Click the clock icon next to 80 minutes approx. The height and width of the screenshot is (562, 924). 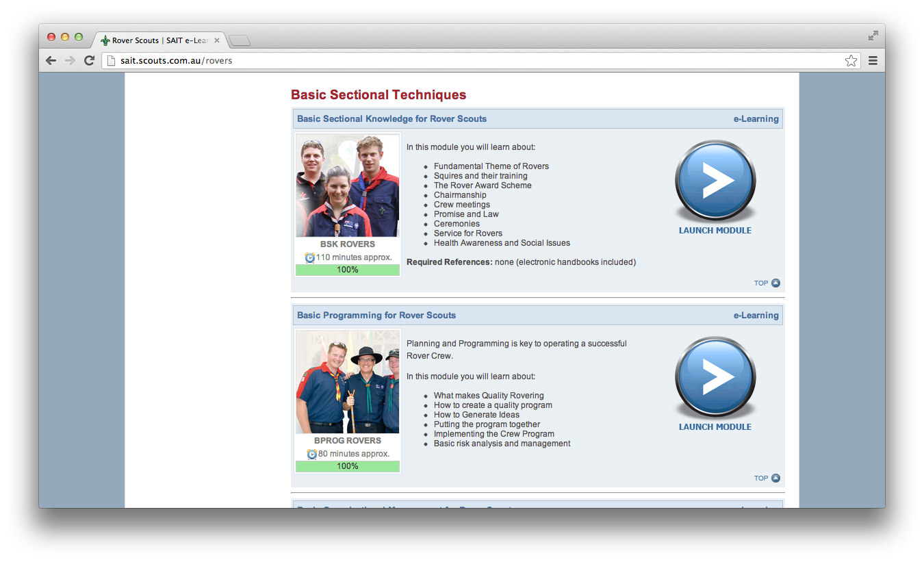click(312, 455)
